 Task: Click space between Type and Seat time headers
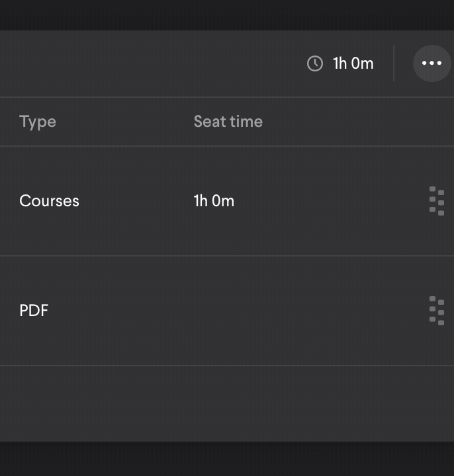124,122
